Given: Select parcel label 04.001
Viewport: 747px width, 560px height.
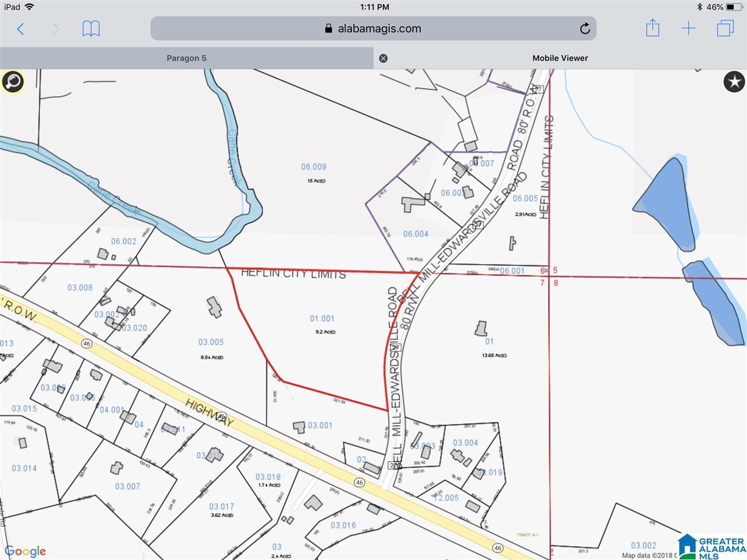Looking at the screenshot, I should point(111,409).
